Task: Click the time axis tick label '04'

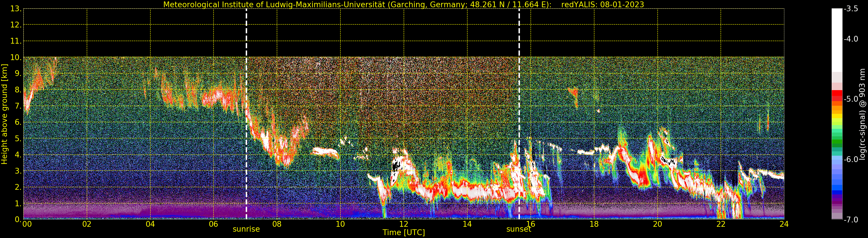Action: point(150,224)
